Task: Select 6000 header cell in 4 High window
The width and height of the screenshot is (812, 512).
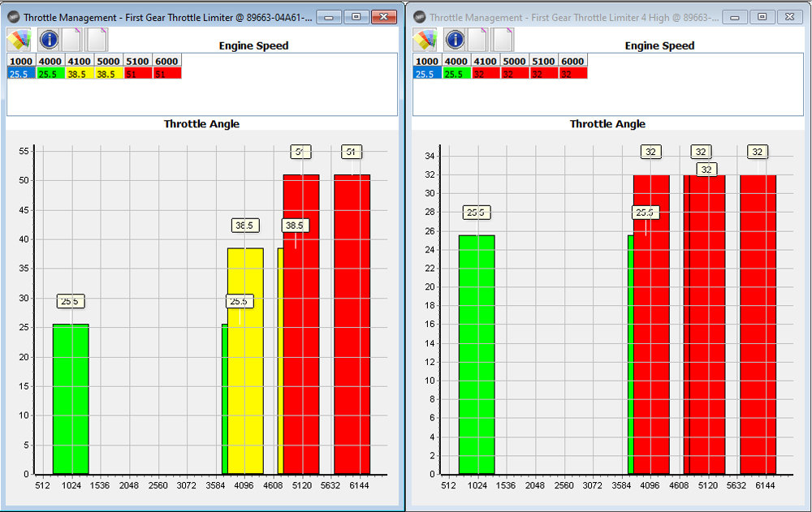Action: (x=572, y=61)
